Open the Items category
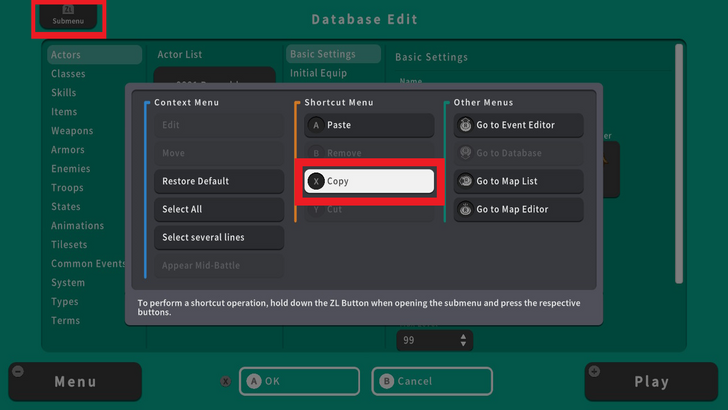This screenshot has width=728, height=410. pos(64,112)
